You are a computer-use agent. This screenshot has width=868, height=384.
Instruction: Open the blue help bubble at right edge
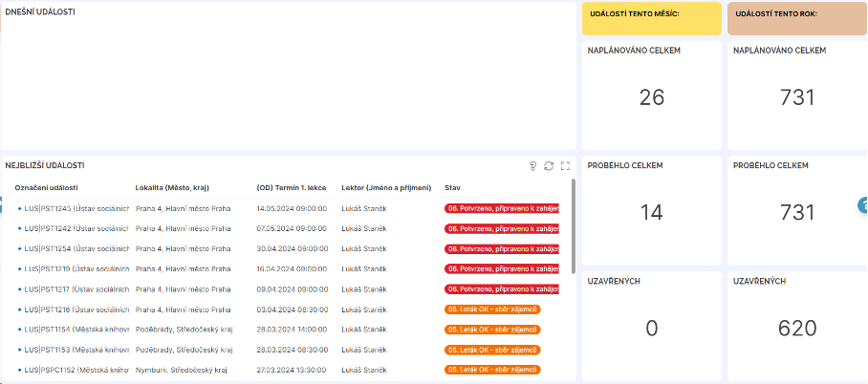(862, 204)
